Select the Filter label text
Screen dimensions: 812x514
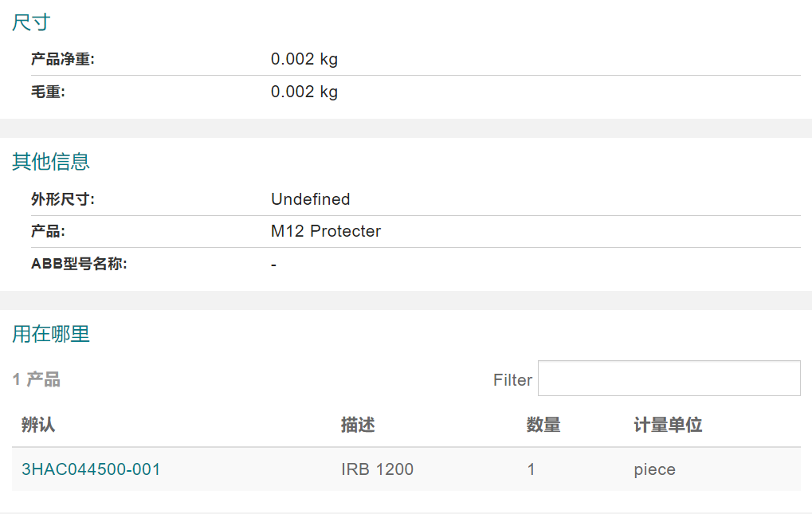coord(512,380)
